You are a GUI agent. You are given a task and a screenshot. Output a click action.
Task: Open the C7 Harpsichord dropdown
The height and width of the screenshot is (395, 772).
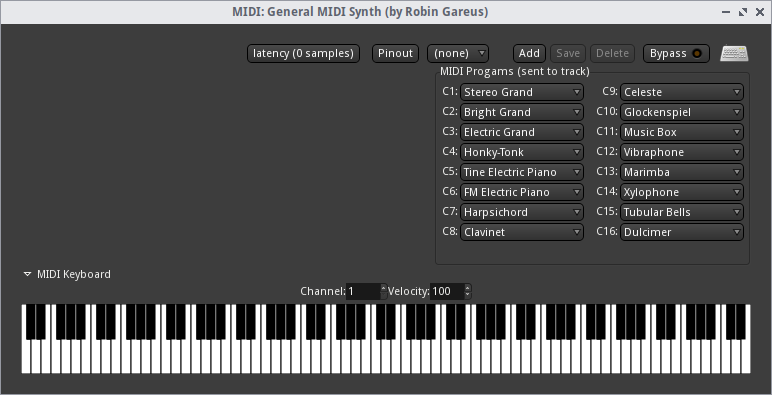coord(522,212)
